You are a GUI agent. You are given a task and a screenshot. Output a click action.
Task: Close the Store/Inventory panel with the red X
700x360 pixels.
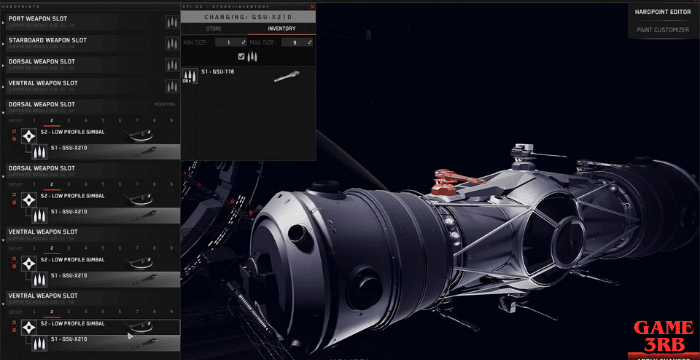pyautogui.click(x=312, y=7)
